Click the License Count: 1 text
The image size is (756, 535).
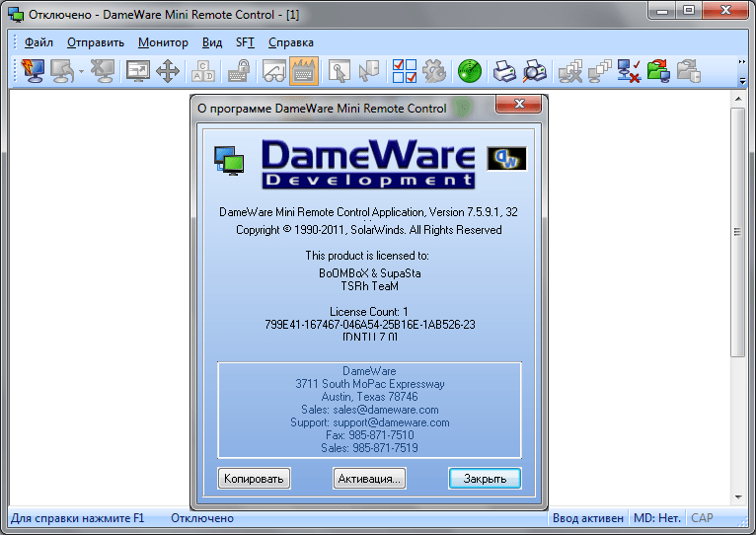click(369, 312)
